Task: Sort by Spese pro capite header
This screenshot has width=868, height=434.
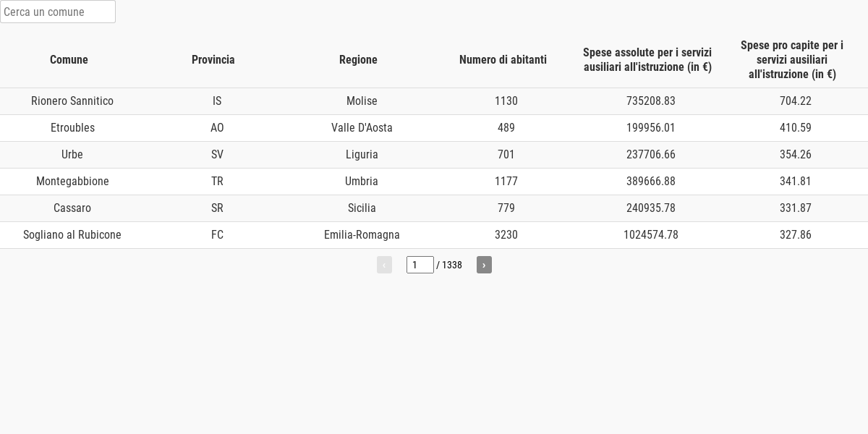Action: 792,60
